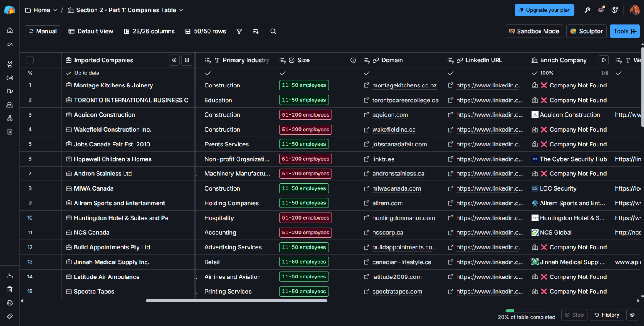Open the LinkedIn URL column header menu
Viewport: 644px width, 326px height.
pyautogui.click(x=486, y=60)
